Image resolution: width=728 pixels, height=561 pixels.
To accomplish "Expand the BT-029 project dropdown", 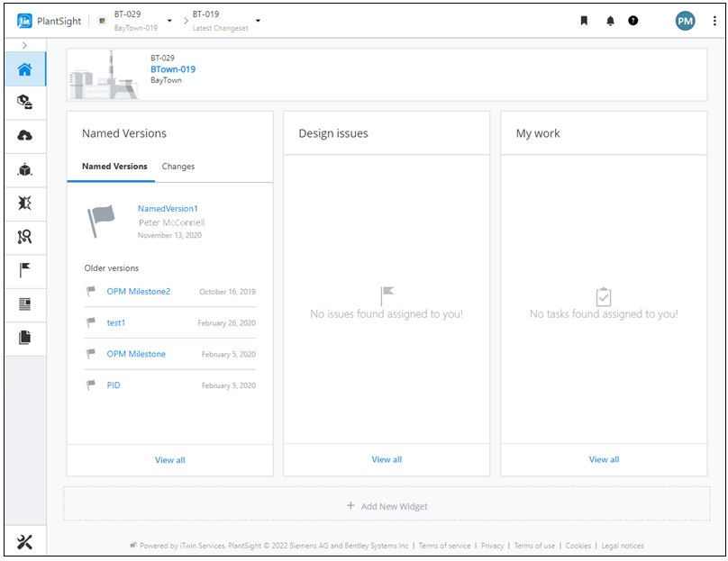I will click(169, 21).
